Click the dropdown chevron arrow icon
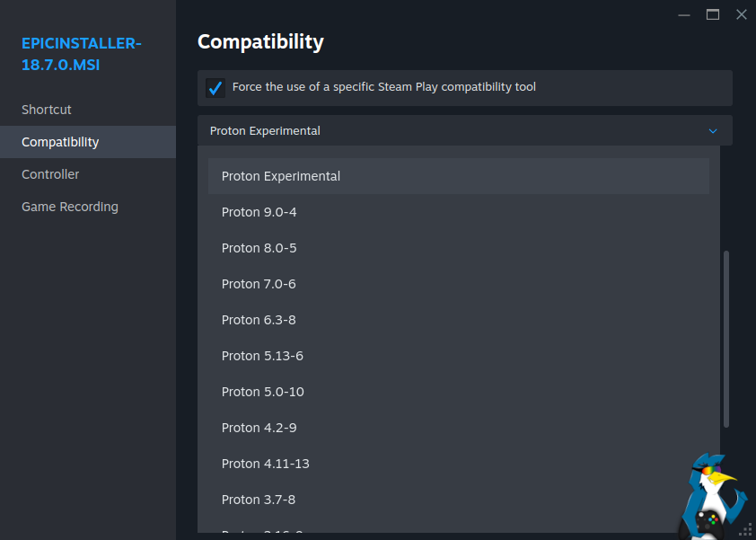 click(x=713, y=131)
